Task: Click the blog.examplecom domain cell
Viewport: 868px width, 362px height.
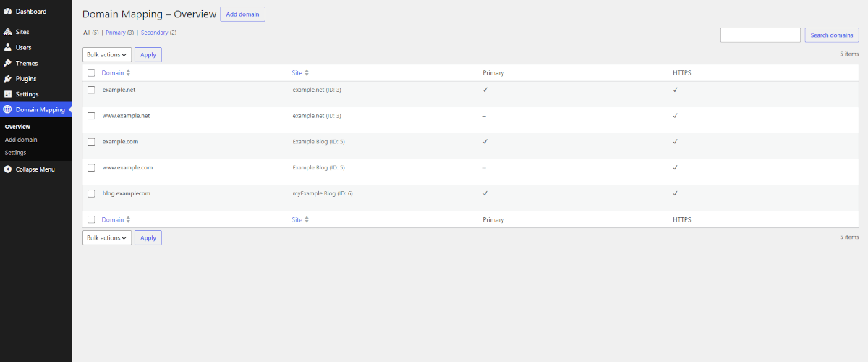Action: (127, 194)
